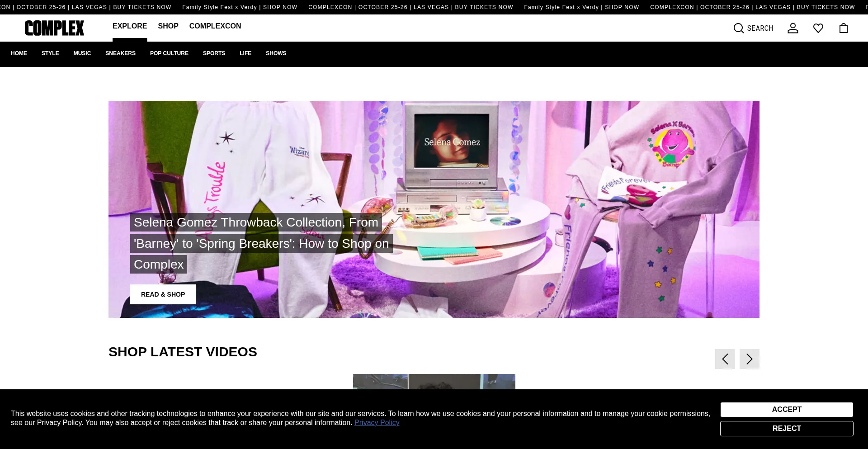Image resolution: width=868 pixels, height=449 pixels.
Task: Reject cookies with the REJECT button
Action: [787, 429]
